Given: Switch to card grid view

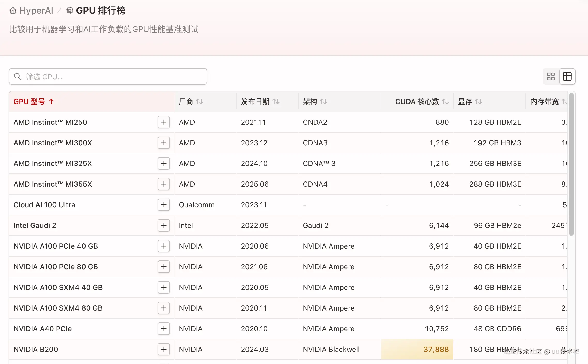Looking at the screenshot, I should pos(551,76).
